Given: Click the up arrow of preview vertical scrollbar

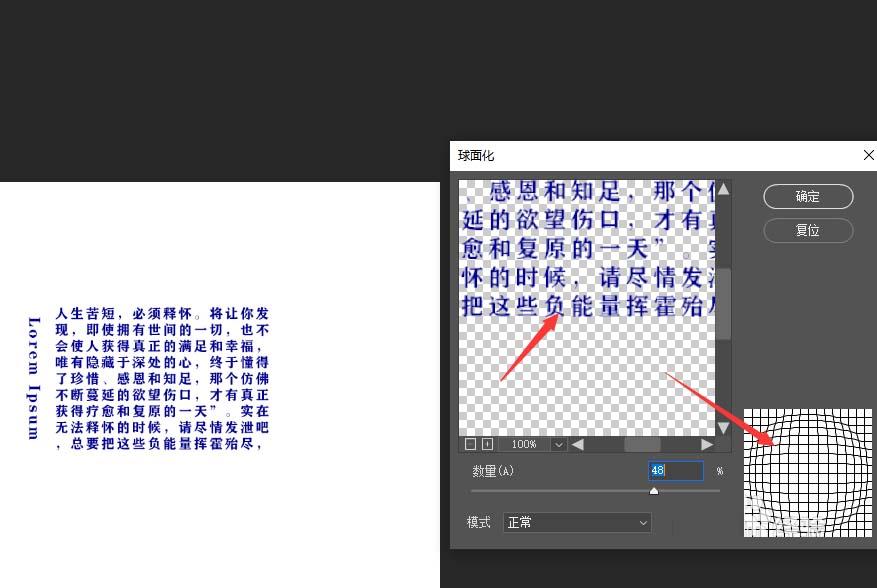Looking at the screenshot, I should (723, 189).
